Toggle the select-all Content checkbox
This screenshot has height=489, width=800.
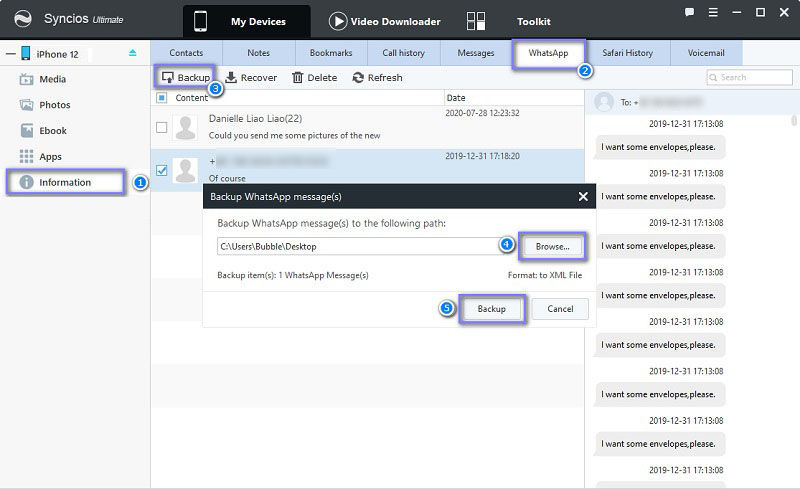pyautogui.click(x=161, y=97)
